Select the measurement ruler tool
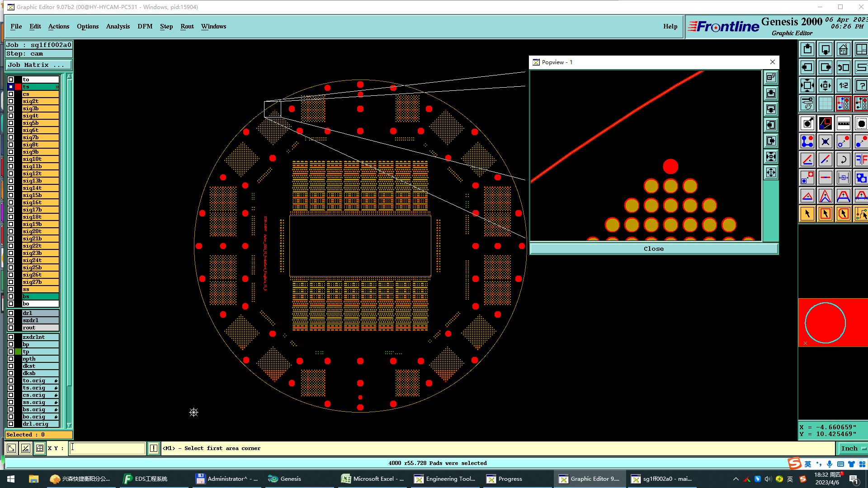This screenshot has width=868, height=488. click(843, 123)
